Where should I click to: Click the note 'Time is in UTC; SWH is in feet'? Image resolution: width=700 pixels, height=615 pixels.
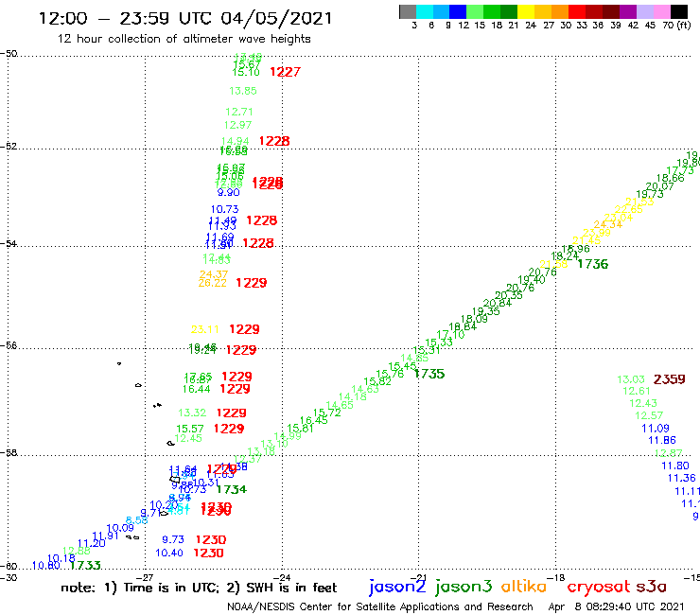(x=199, y=588)
